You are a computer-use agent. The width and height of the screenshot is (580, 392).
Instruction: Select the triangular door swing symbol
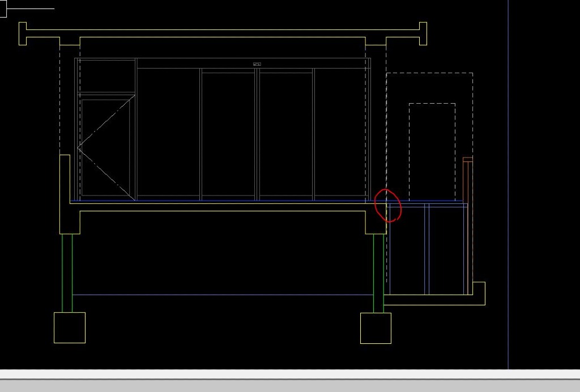click(x=105, y=148)
